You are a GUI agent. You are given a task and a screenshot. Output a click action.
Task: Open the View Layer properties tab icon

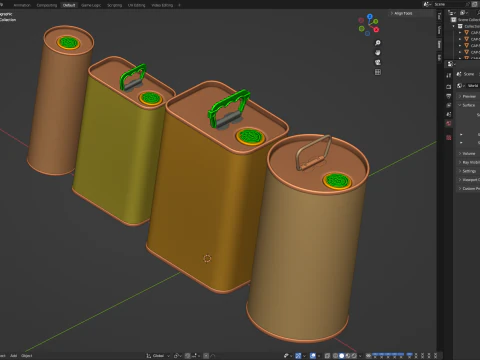pos(449,105)
